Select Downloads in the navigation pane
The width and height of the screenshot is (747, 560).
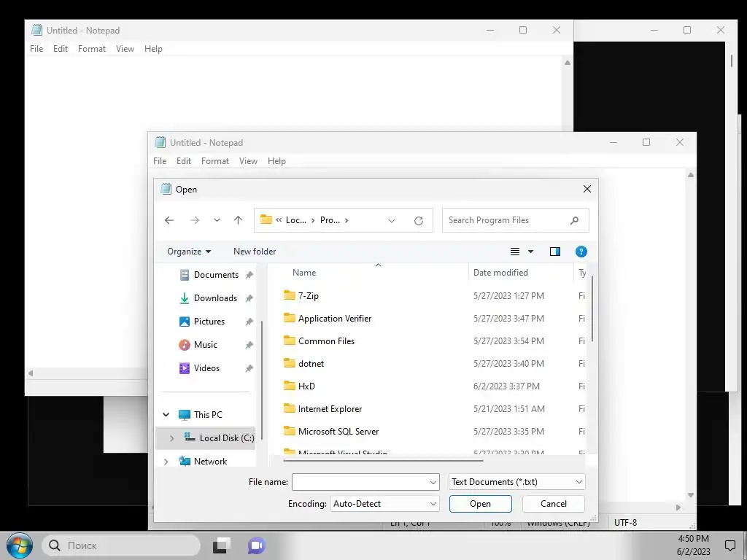(x=215, y=298)
